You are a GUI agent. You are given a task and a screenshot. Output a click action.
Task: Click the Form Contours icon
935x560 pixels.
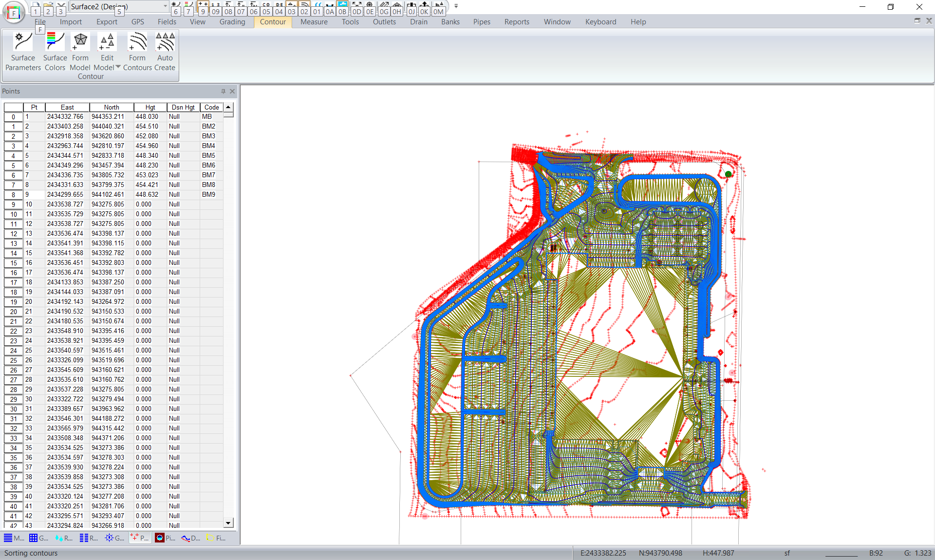[137, 52]
